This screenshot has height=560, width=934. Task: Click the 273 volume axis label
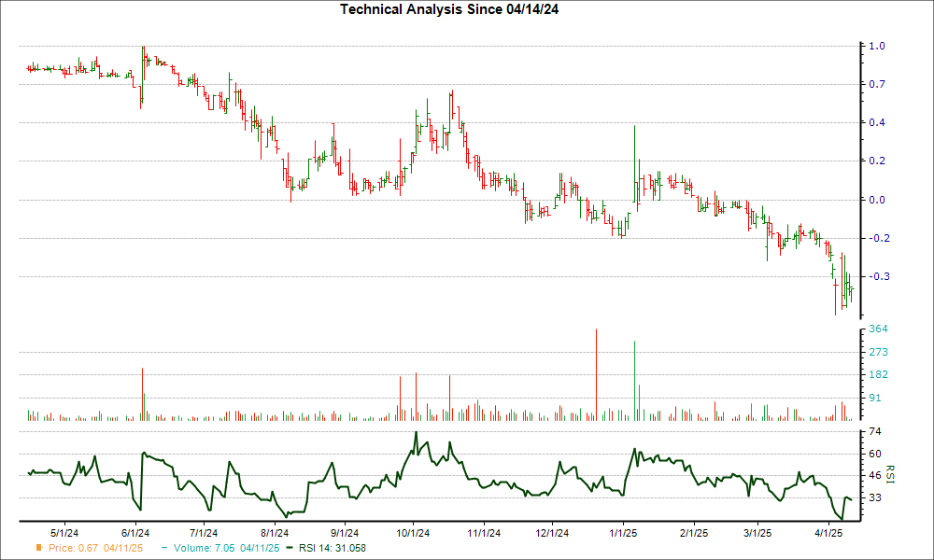pos(879,352)
